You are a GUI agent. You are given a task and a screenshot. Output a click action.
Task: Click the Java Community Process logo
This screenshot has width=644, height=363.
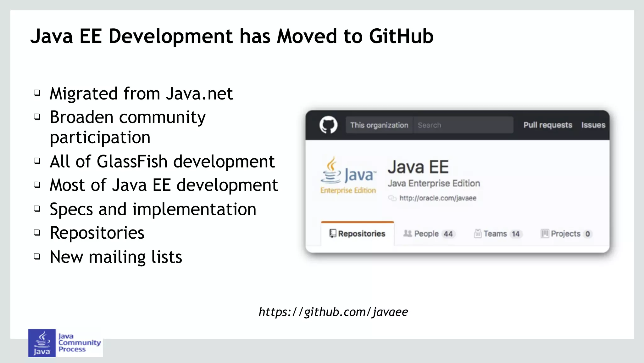pyautogui.click(x=65, y=343)
